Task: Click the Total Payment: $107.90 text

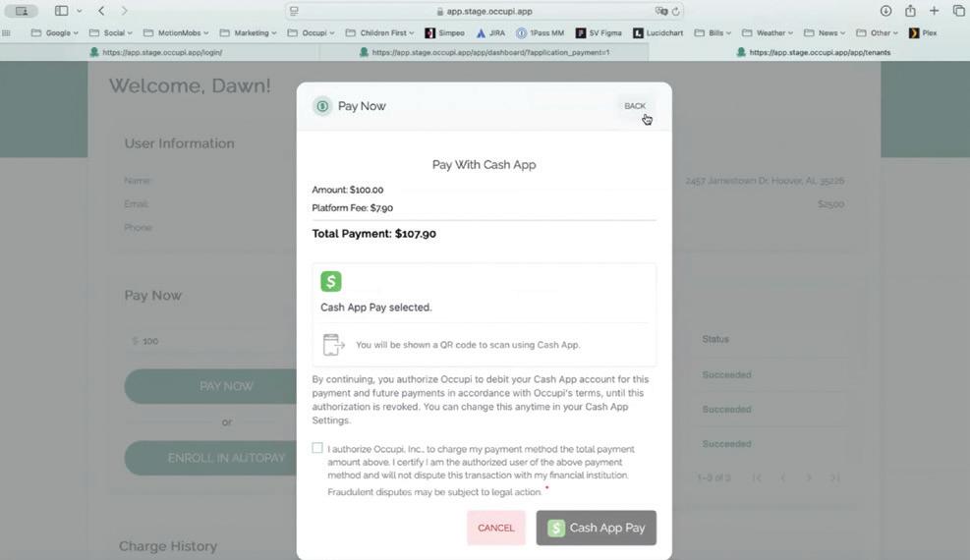Action: (373, 234)
